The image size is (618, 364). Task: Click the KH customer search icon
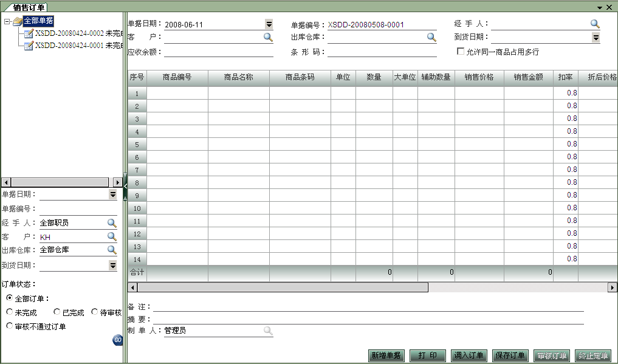pos(112,237)
